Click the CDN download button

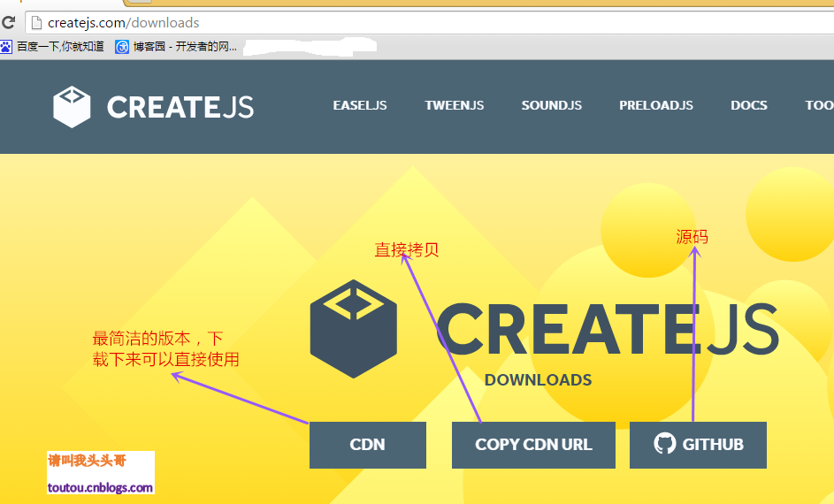tap(368, 445)
